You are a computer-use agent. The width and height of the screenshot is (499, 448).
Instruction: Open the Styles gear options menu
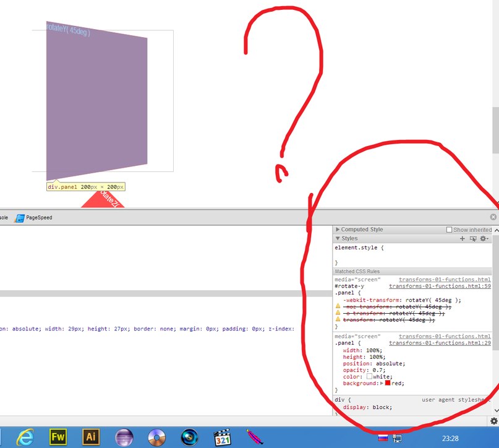pyautogui.click(x=484, y=238)
